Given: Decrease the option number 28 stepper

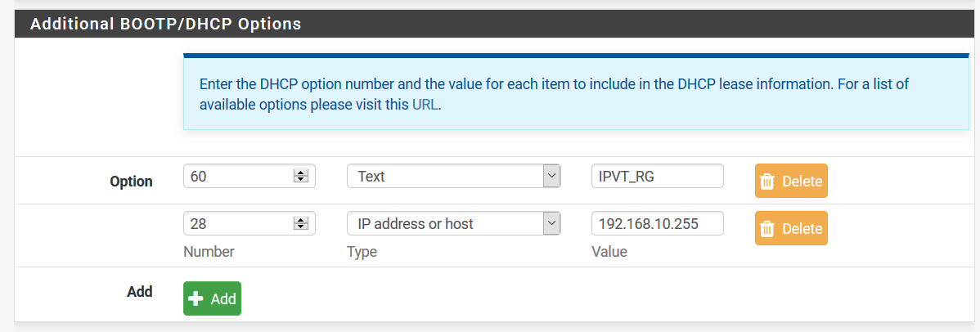Looking at the screenshot, I should 300,227.
